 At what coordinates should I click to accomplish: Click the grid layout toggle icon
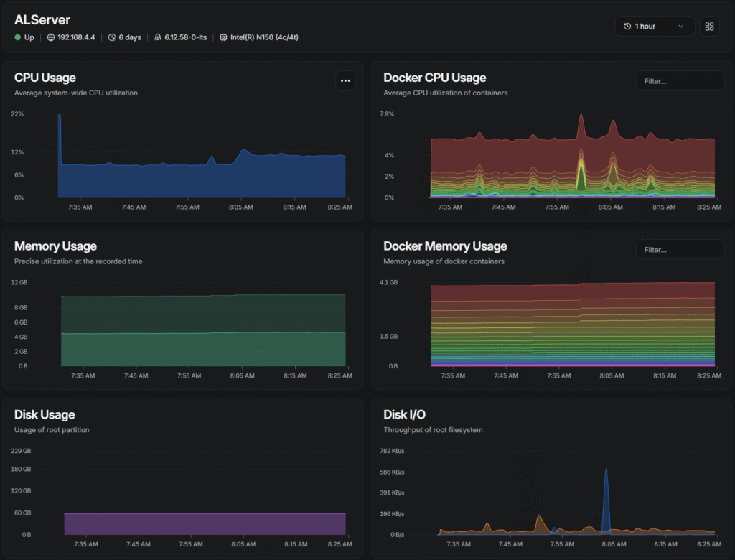point(709,27)
